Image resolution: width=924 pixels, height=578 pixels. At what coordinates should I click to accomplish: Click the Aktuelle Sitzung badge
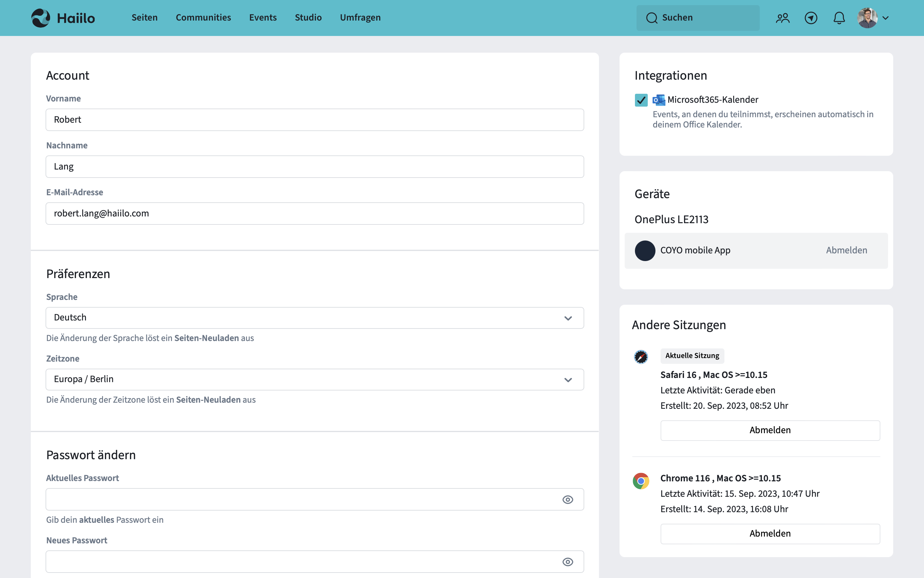(692, 356)
